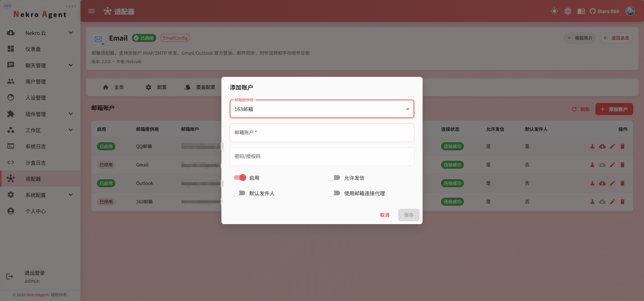The width and height of the screenshot is (644, 301).
Task: Expand 工作区 sidebar group
Action: click(40, 130)
